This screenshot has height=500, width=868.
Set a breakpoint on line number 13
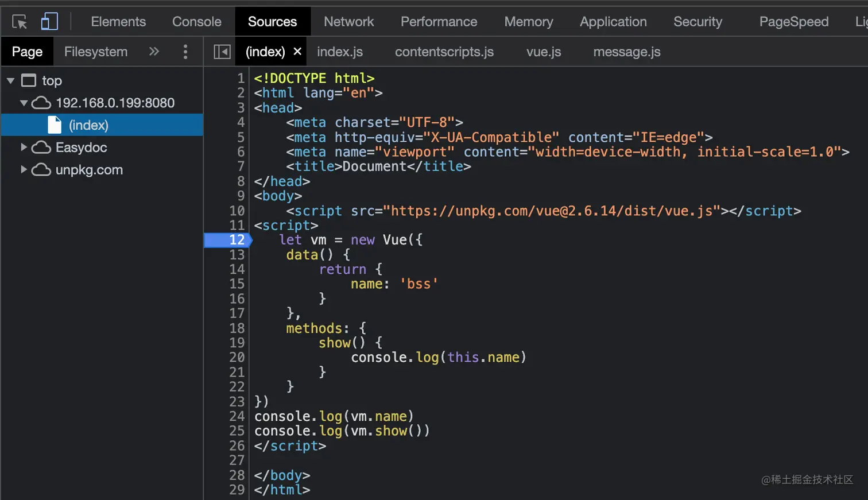click(x=237, y=255)
